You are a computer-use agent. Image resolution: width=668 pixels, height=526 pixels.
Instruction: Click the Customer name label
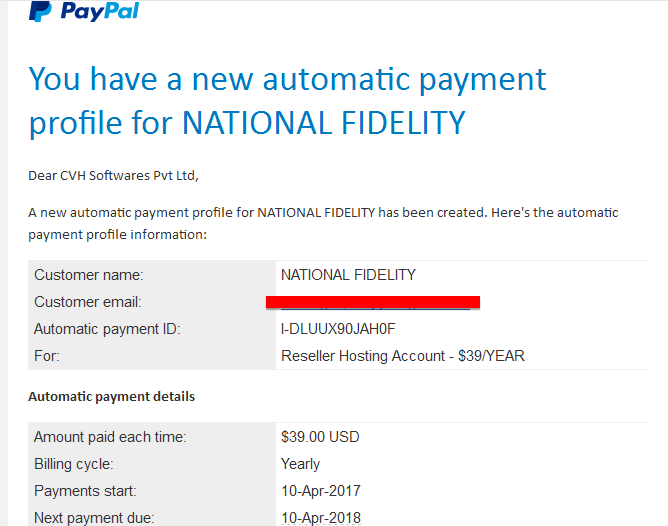tap(89, 275)
